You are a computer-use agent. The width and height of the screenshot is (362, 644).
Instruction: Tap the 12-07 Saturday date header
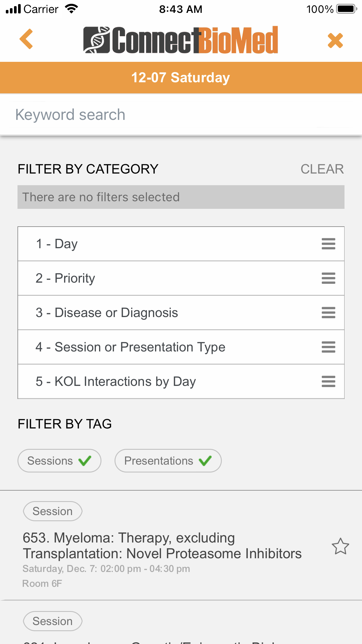181,78
